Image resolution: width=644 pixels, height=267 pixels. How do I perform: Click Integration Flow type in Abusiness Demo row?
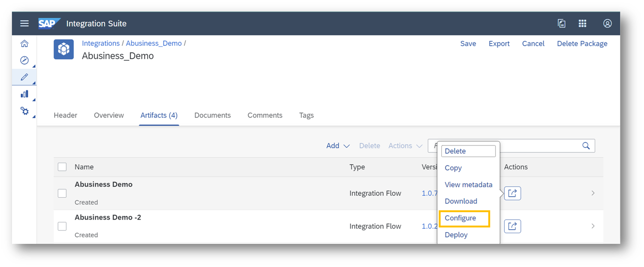pyautogui.click(x=375, y=193)
